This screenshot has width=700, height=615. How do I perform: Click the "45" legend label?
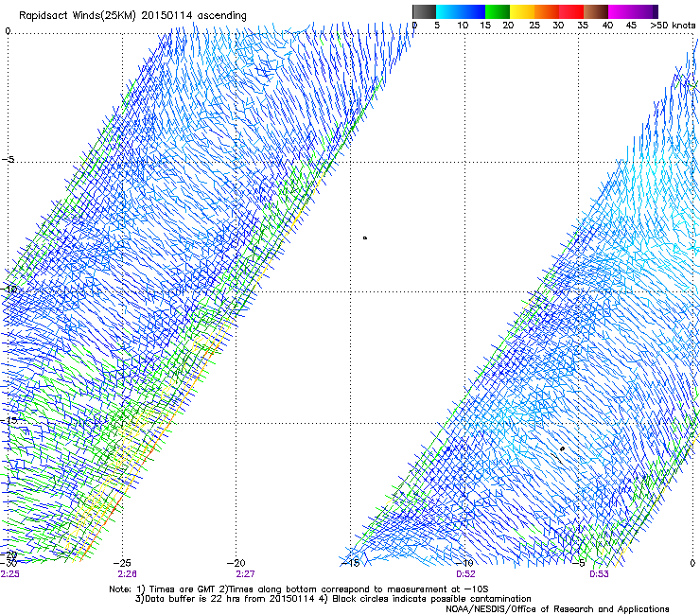click(x=631, y=26)
